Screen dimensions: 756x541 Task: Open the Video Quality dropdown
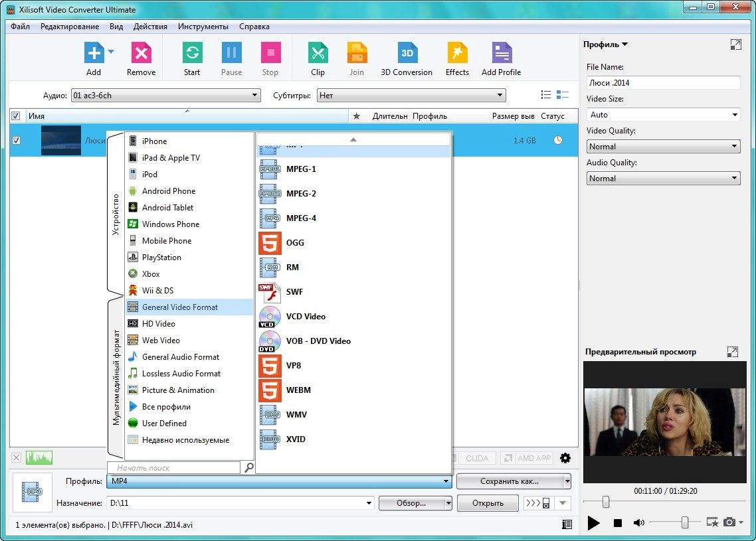664,147
